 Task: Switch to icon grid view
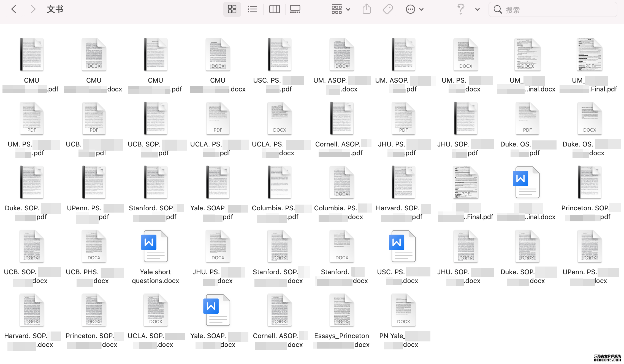pos(232,9)
